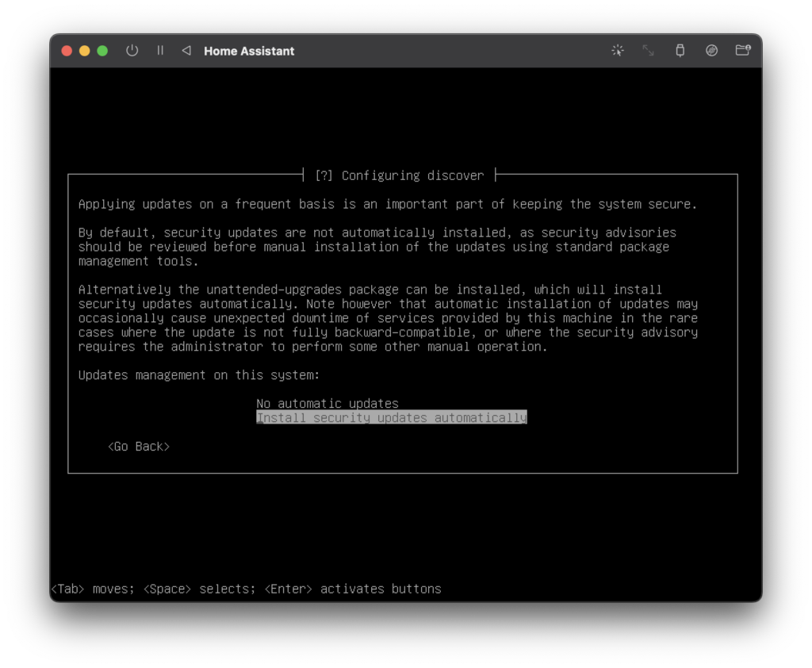Viewport: 812px width, 668px height.
Task: Click the "Home Assistant" window title
Action: click(x=249, y=51)
